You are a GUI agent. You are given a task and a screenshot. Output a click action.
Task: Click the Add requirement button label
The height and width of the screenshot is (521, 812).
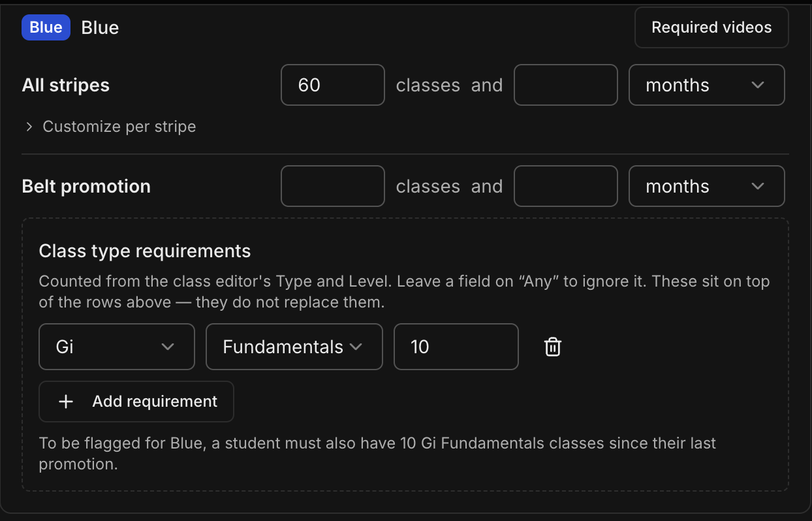tap(155, 402)
